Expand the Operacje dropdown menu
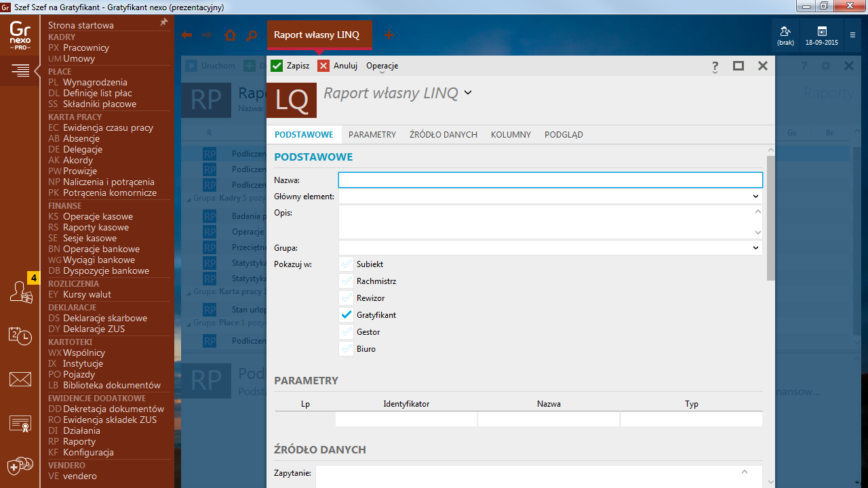The width and height of the screenshot is (868, 488). (x=382, y=66)
